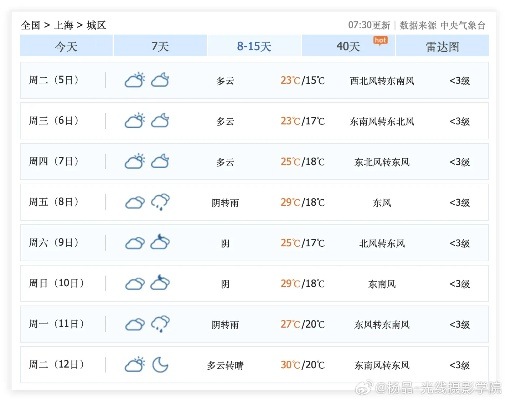
Task: Click night cloudy-moon icon for 周三 (6日)
Action: point(160,121)
